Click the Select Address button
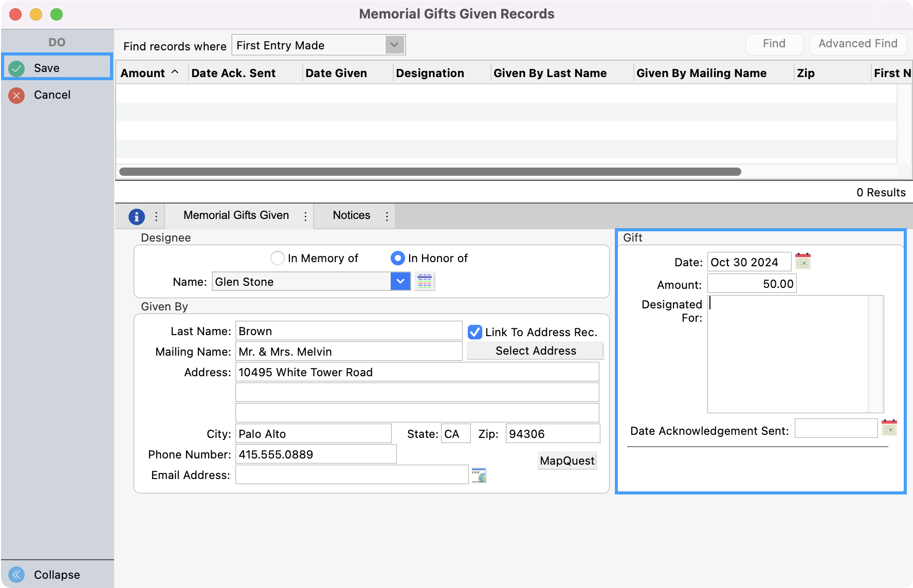Viewport: 913px width, 588px height. (535, 351)
